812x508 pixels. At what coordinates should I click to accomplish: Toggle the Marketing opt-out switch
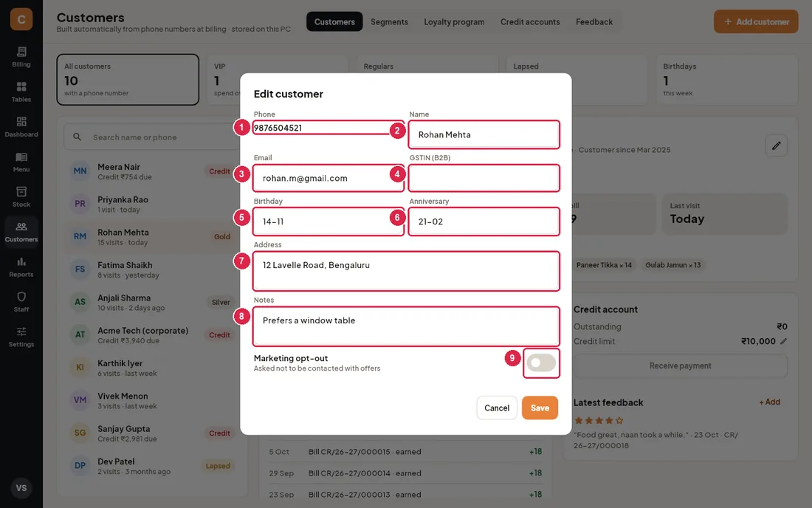pos(541,363)
